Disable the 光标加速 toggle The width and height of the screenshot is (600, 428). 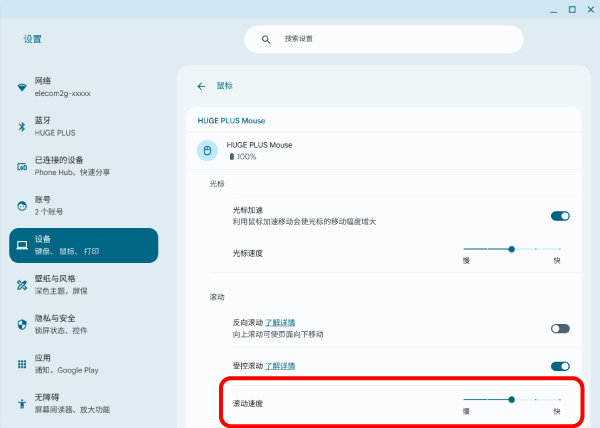[560, 215]
